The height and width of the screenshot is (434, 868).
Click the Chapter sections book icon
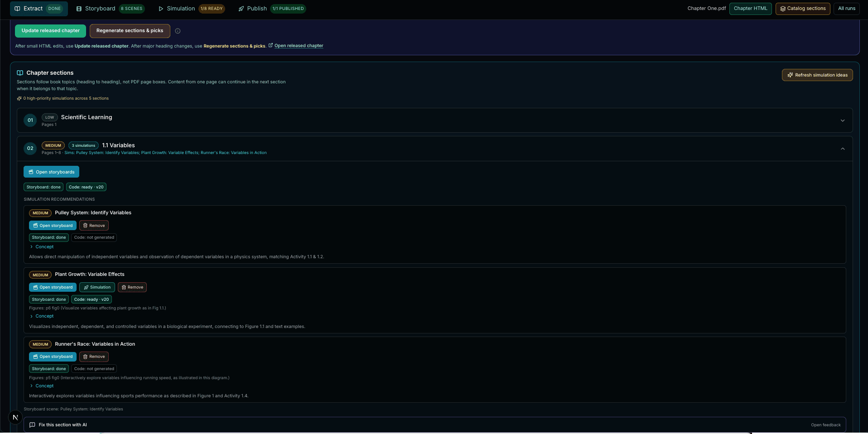(20, 73)
